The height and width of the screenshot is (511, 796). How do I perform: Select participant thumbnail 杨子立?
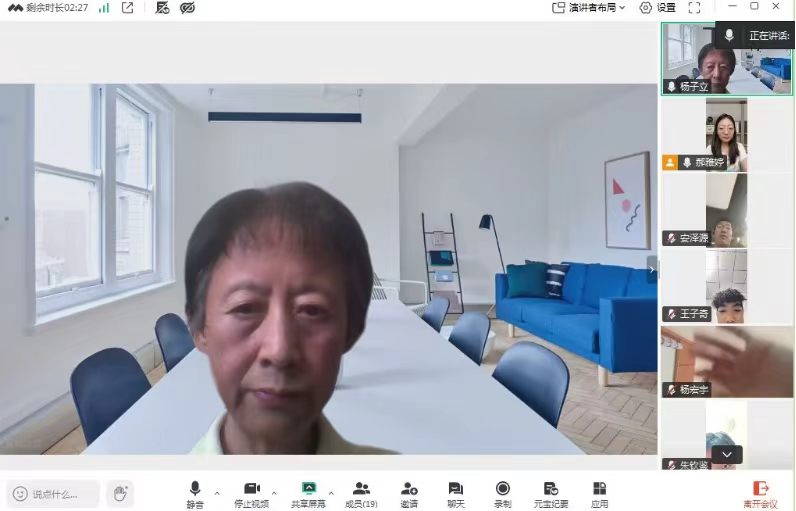(x=726, y=58)
